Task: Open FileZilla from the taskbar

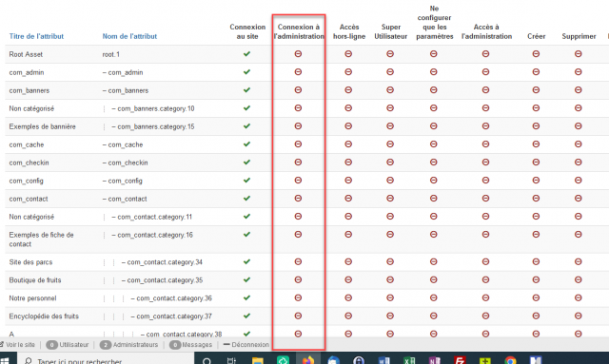Action: click(x=460, y=360)
